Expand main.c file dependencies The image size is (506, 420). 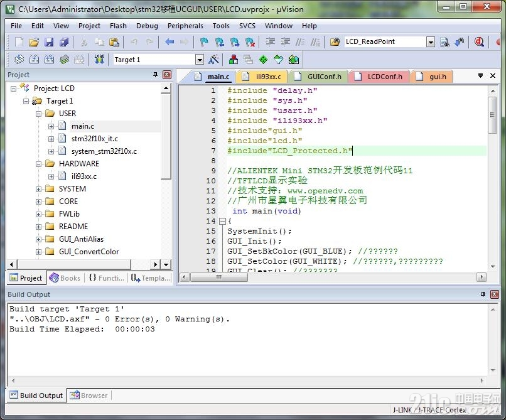tap(51, 126)
